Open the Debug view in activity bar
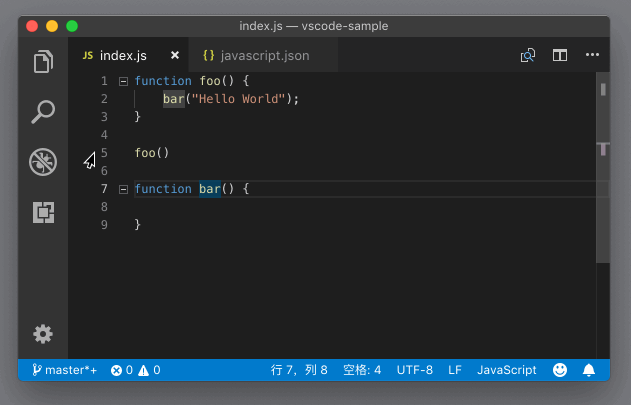This screenshot has height=405, width=631. click(x=43, y=161)
